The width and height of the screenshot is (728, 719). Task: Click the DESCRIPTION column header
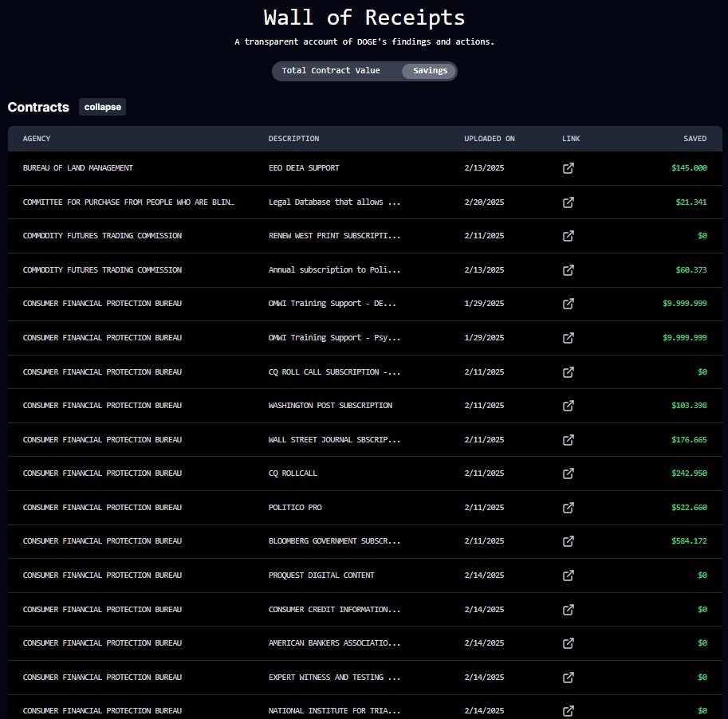[x=293, y=139]
